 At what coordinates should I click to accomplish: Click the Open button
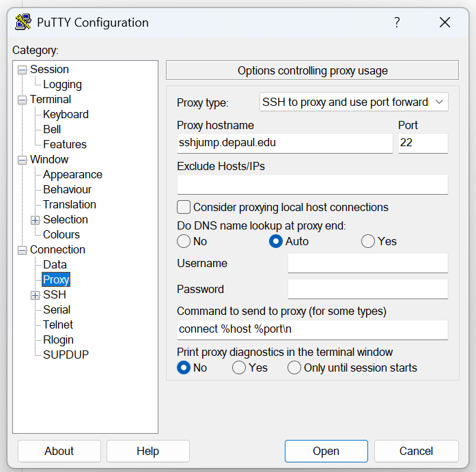(x=326, y=451)
